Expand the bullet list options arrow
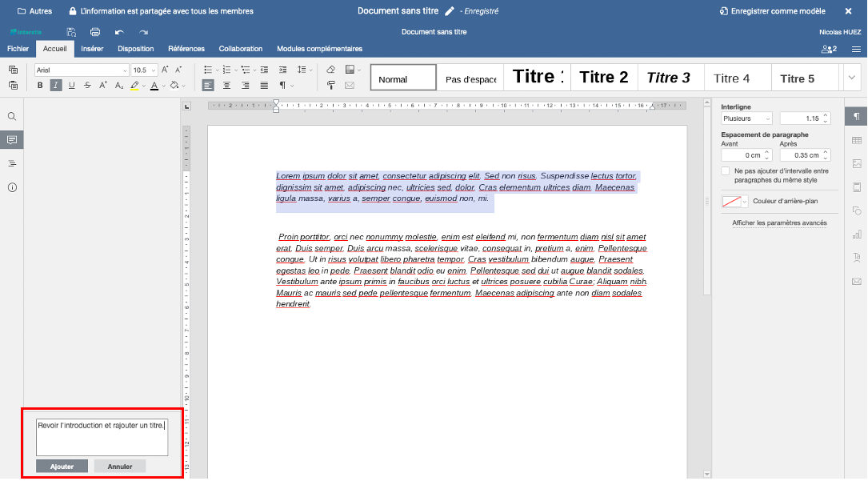 pyautogui.click(x=217, y=70)
